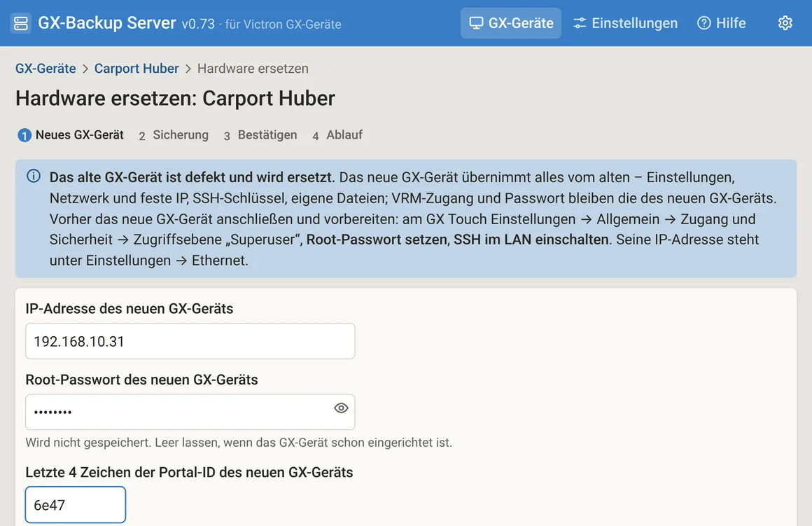Click the version text v0.73

tap(198, 25)
